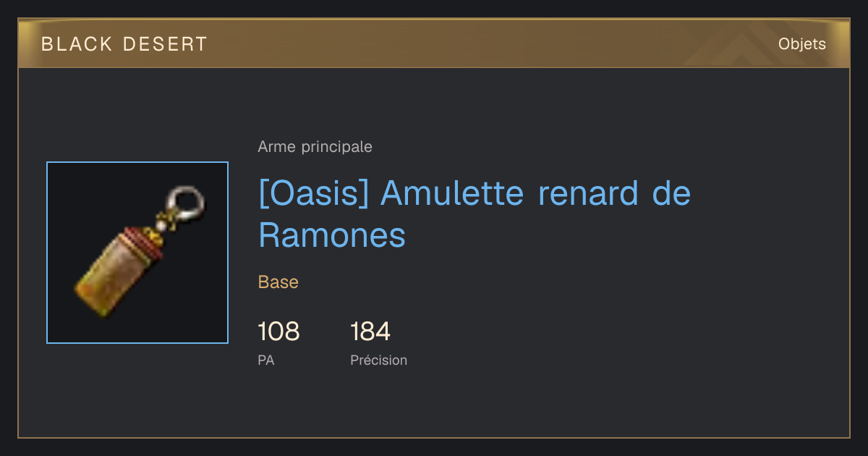Click the [Oasis] prefix in item name
Viewport: 868px width, 456px height.
coord(312,193)
